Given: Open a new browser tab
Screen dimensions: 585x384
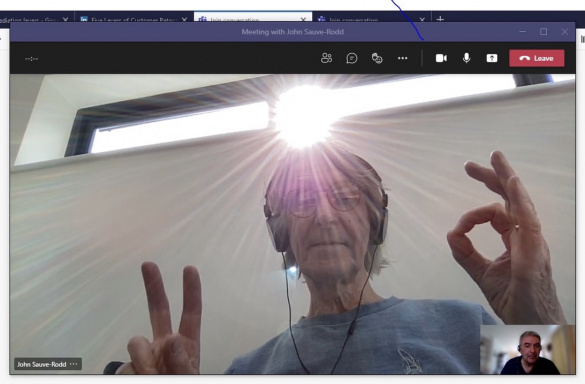Looking at the screenshot, I should [x=440, y=19].
